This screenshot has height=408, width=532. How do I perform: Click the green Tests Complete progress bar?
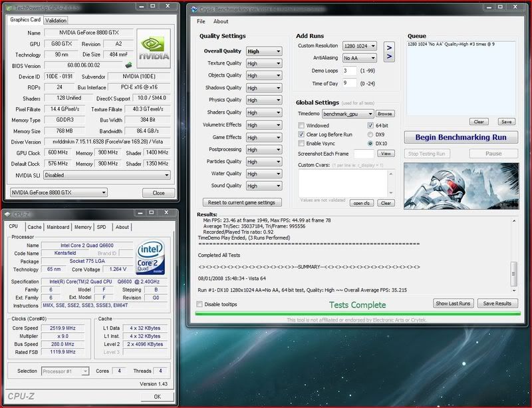coord(358,313)
